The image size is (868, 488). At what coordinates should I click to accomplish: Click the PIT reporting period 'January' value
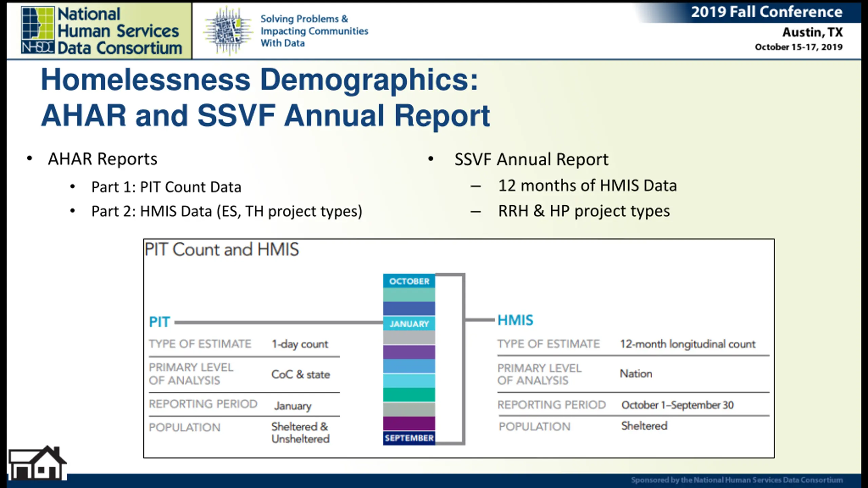[x=293, y=406]
